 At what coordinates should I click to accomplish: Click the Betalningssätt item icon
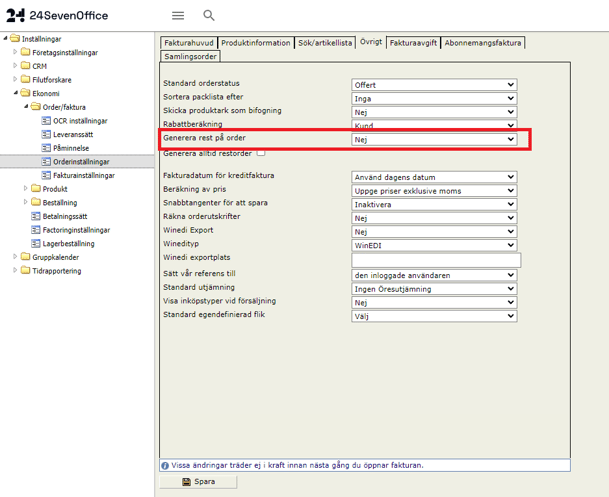[35, 215]
